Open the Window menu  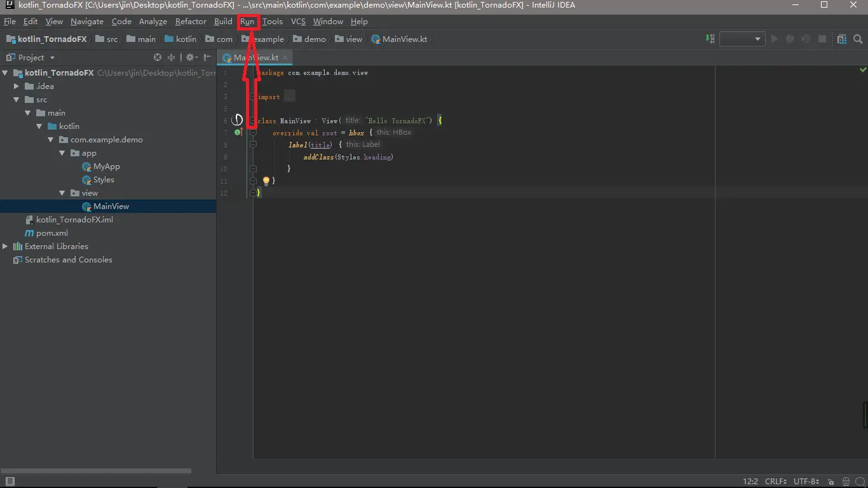[x=328, y=22]
